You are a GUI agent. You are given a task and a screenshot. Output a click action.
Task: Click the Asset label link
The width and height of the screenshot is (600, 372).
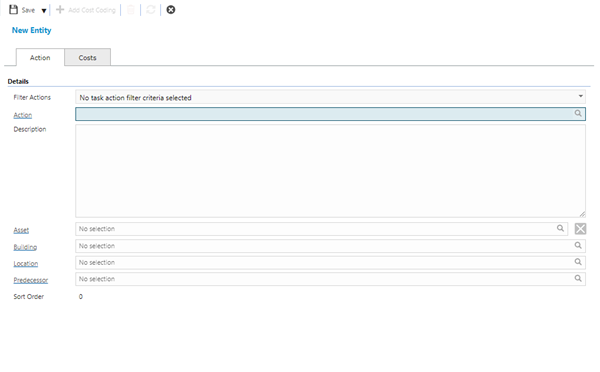(21, 230)
